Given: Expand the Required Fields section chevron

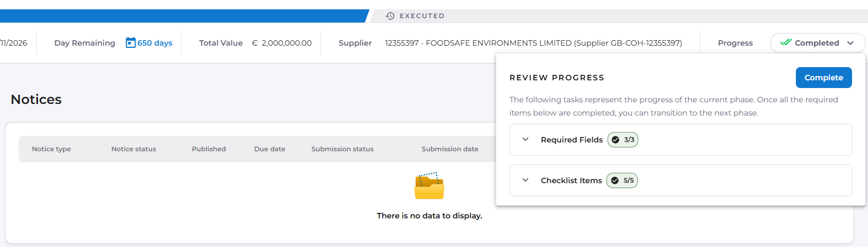Looking at the screenshot, I should (525, 140).
